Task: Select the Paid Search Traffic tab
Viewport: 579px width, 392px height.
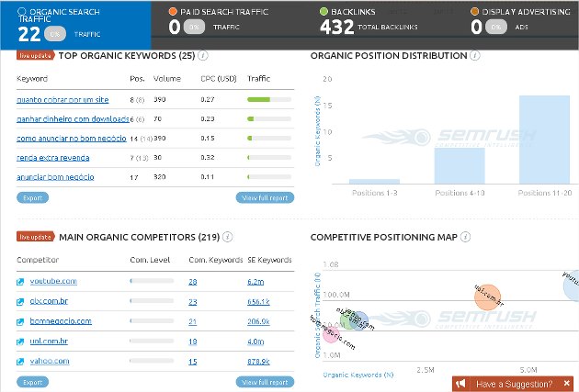Action: (x=226, y=25)
